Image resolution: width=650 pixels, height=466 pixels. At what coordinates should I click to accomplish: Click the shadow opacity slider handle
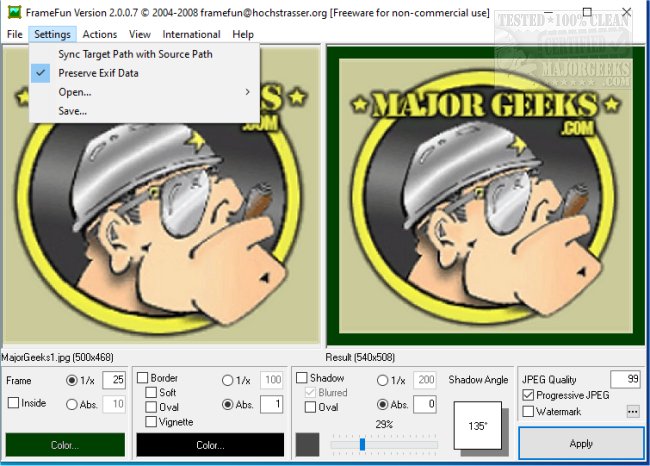coord(362,444)
